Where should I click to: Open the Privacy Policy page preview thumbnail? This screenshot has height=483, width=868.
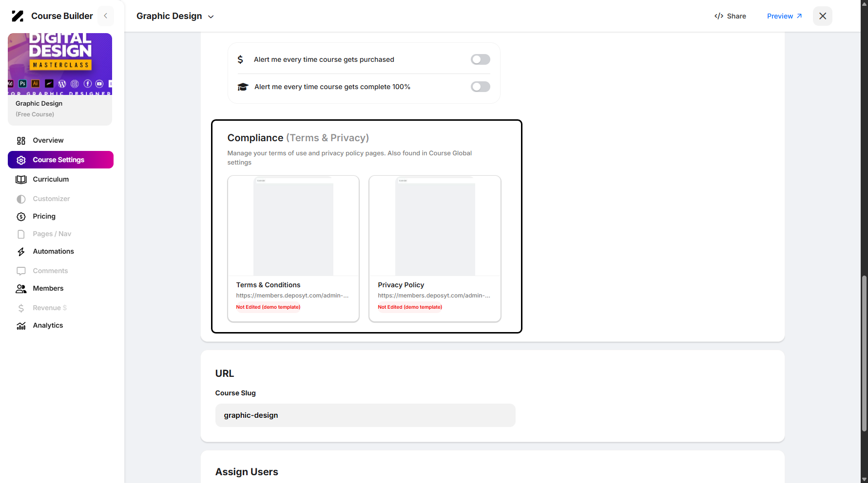(435, 226)
